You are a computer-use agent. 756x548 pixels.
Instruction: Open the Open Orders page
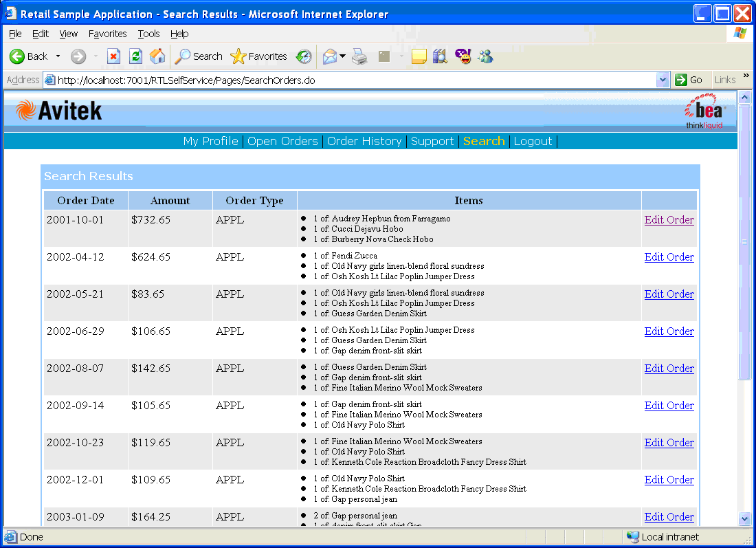(282, 142)
